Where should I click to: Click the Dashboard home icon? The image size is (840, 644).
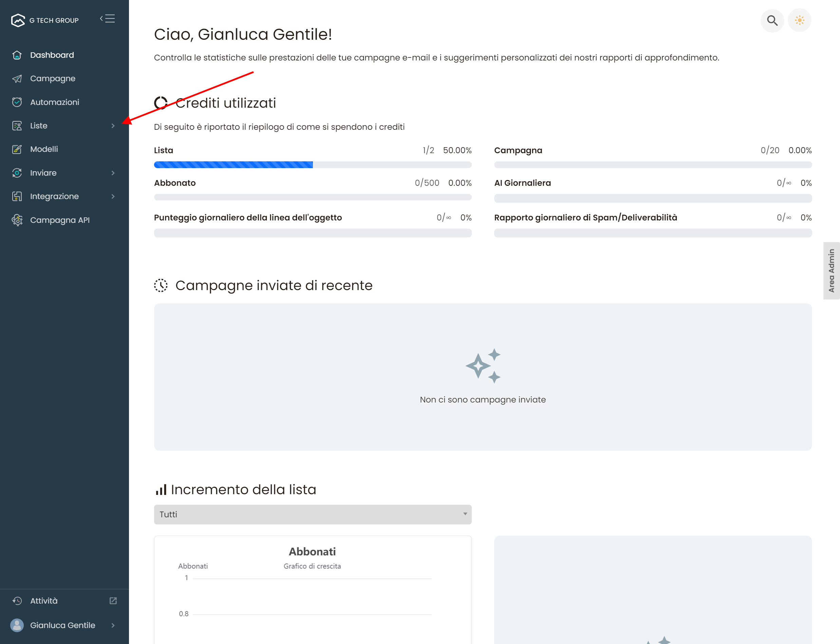[17, 55]
